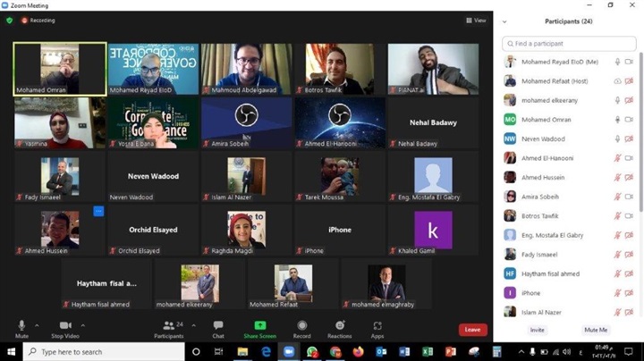644x361 pixels.
Task: Select Haytham fisal ahmed in participants list
Action: point(569,274)
